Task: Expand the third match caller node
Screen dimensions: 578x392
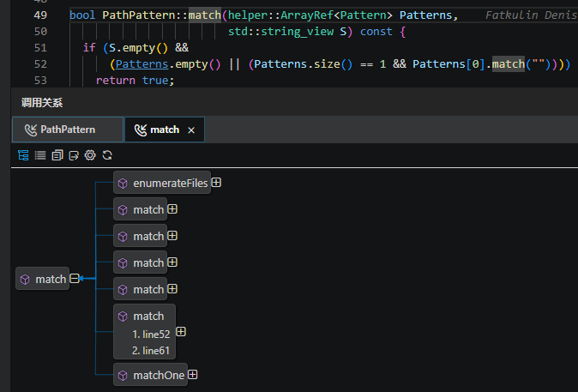Action: [172, 262]
